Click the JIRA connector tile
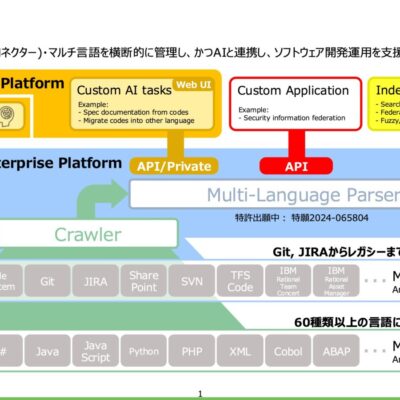The height and width of the screenshot is (400, 400). 96,281
